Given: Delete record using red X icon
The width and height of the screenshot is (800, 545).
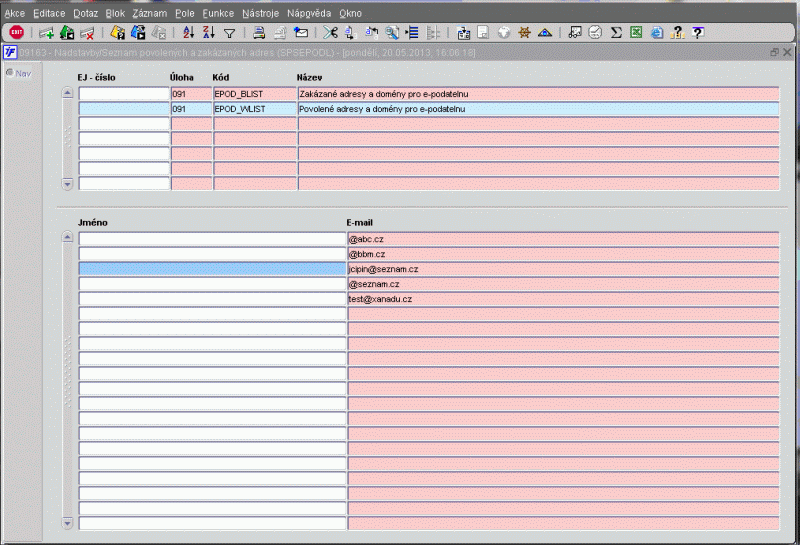Looking at the screenshot, I should pos(87,33).
